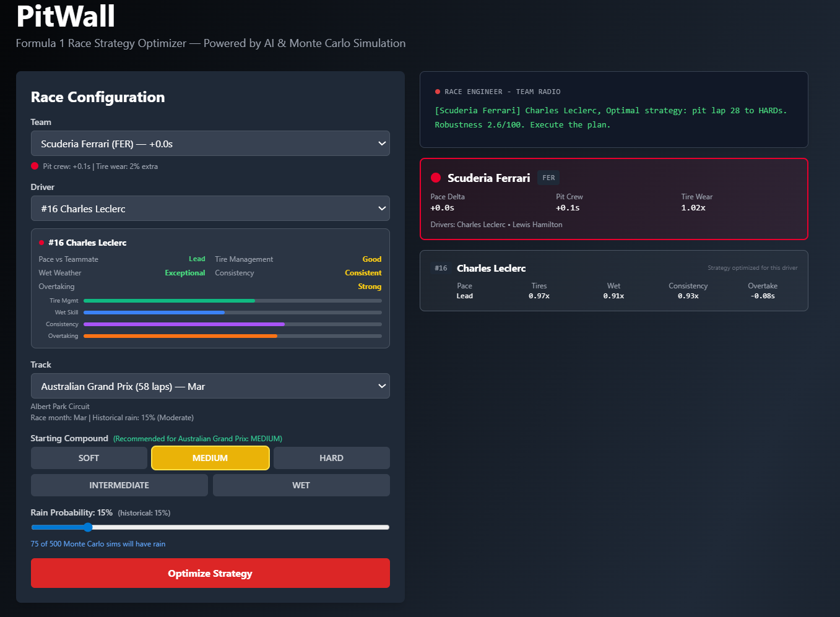Click the FER team badge
The image size is (840, 617).
tap(548, 178)
